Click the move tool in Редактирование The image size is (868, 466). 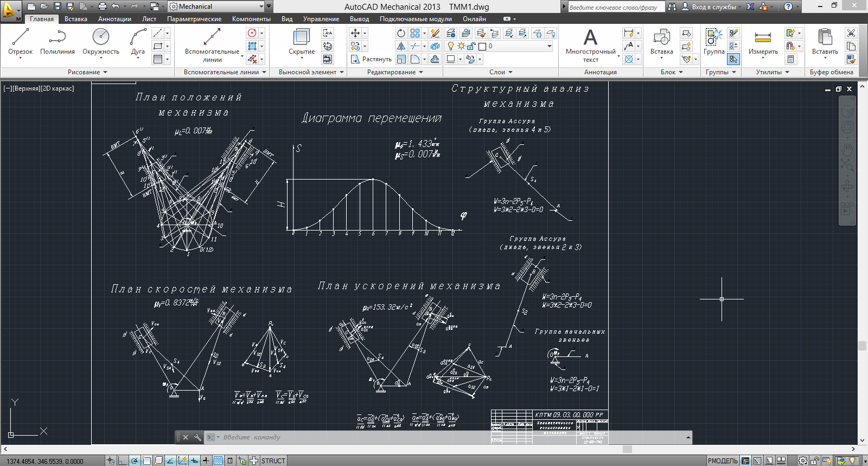[x=355, y=33]
